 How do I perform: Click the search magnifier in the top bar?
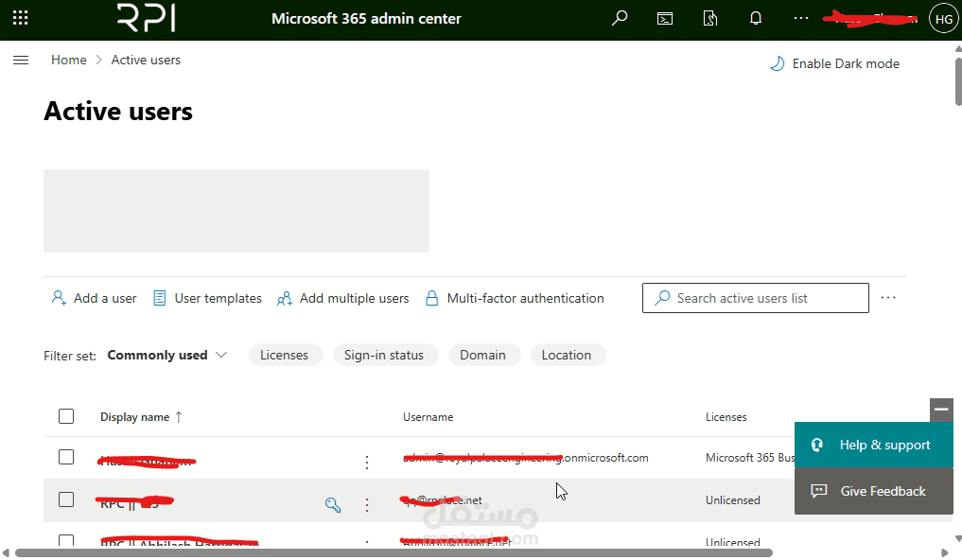click(x=619, y=18)
